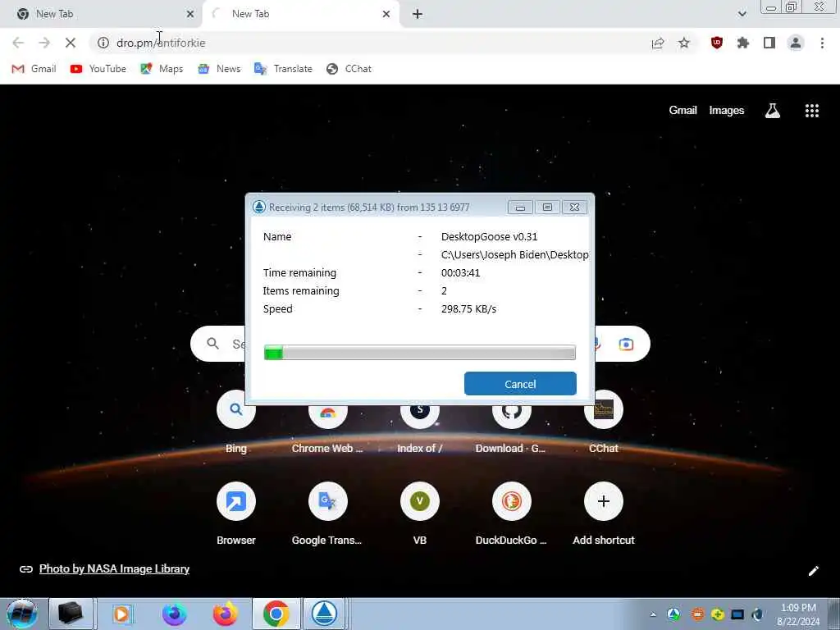Image resolution: width=840 pixels, height=630 pixels.
Task: Open the uBlock Origin extension icon
Action: click(717, 43)
